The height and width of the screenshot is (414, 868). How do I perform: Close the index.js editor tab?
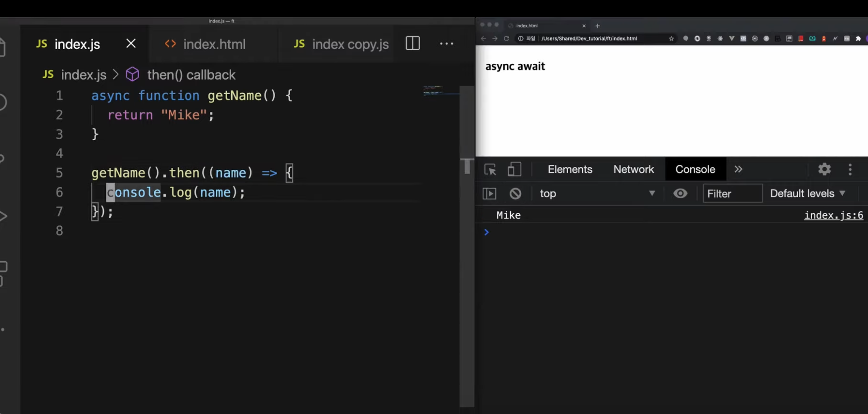point(131,44)
